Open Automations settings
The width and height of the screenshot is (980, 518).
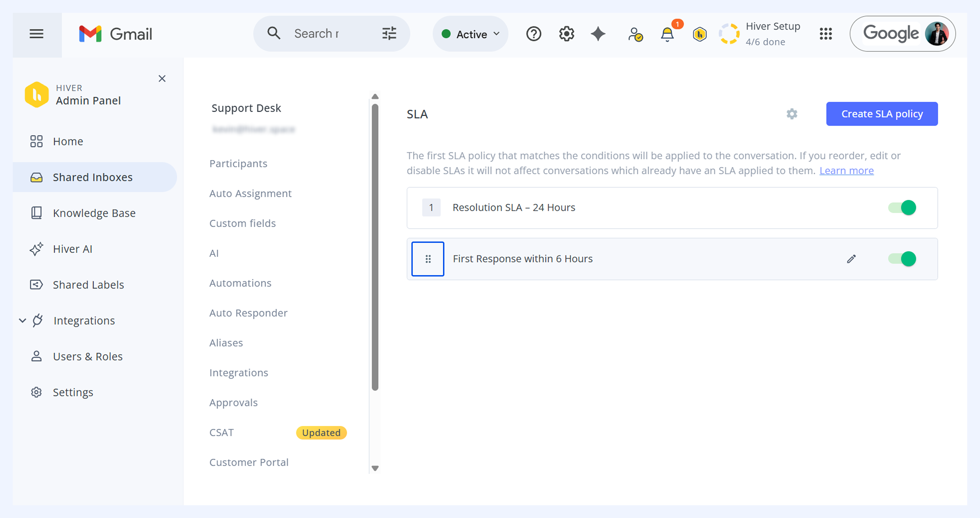coord(240,283)
